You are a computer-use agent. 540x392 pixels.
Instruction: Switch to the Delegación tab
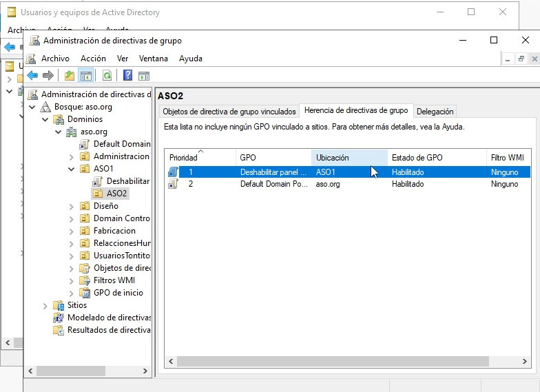pyautogui.click(x=435, y=111)
